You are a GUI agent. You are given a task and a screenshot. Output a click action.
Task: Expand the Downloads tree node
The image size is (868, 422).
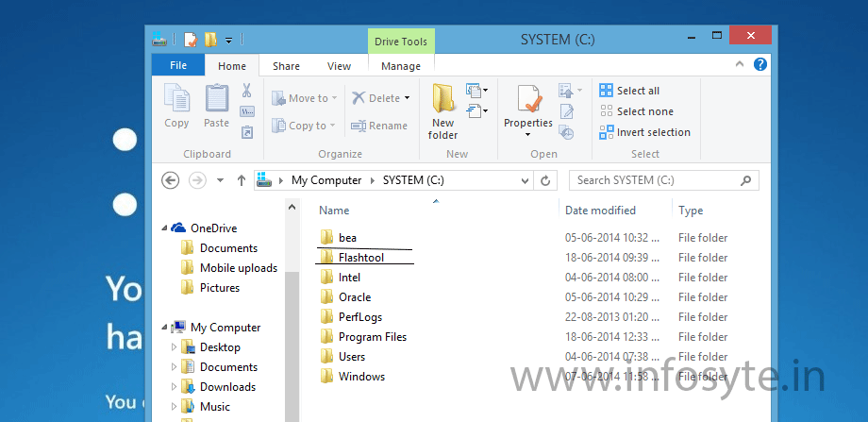[174, 387]
